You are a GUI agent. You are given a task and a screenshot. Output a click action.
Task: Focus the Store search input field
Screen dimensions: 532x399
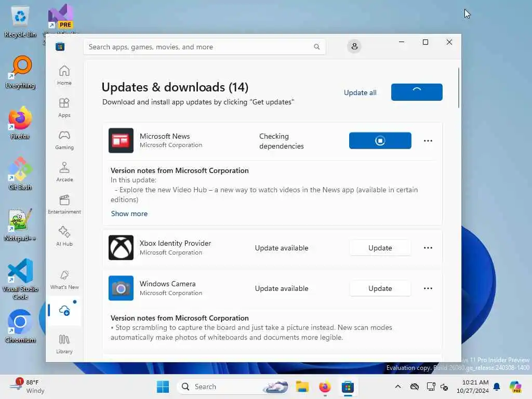[x=204, y=47]
